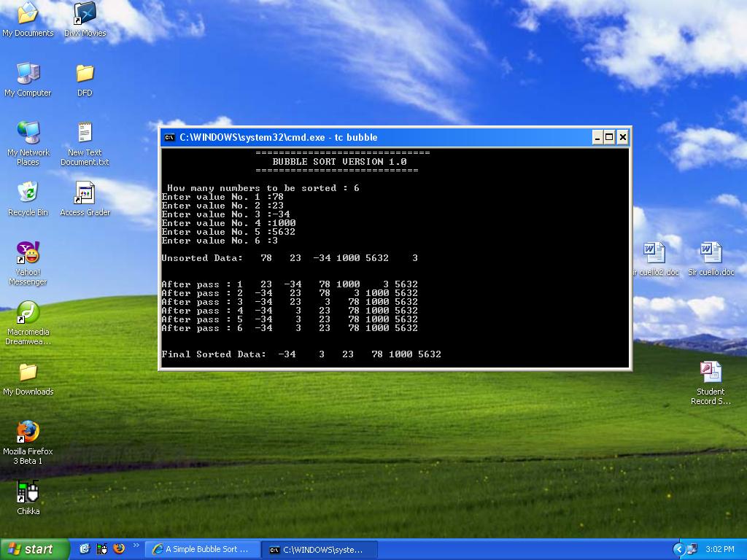Open the cmd window system menu icon
Viewport: 747px width, 560px height.
click(x=169, y=138)
